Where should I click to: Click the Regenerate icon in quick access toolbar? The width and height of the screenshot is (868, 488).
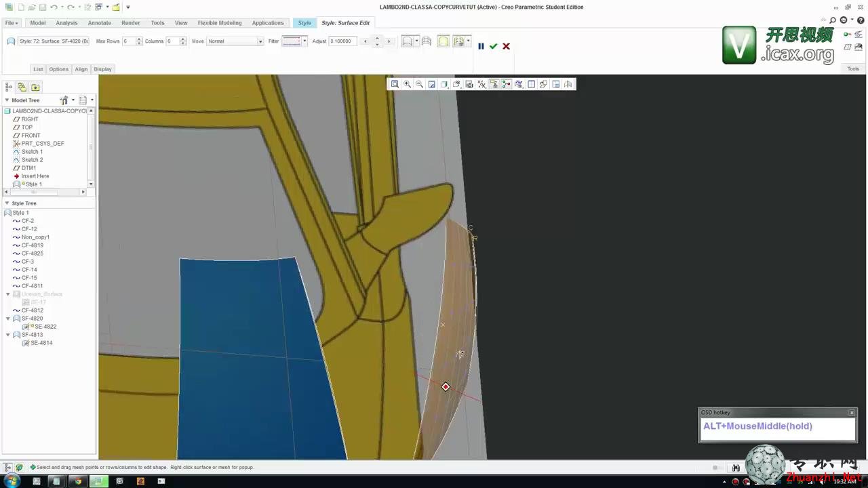(87, 7)
